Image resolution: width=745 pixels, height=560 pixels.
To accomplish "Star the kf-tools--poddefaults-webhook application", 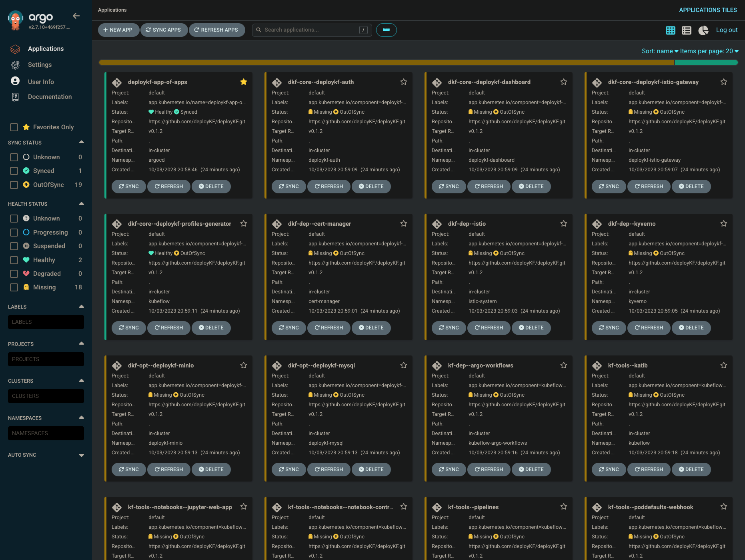I will [x=724, y=507].
